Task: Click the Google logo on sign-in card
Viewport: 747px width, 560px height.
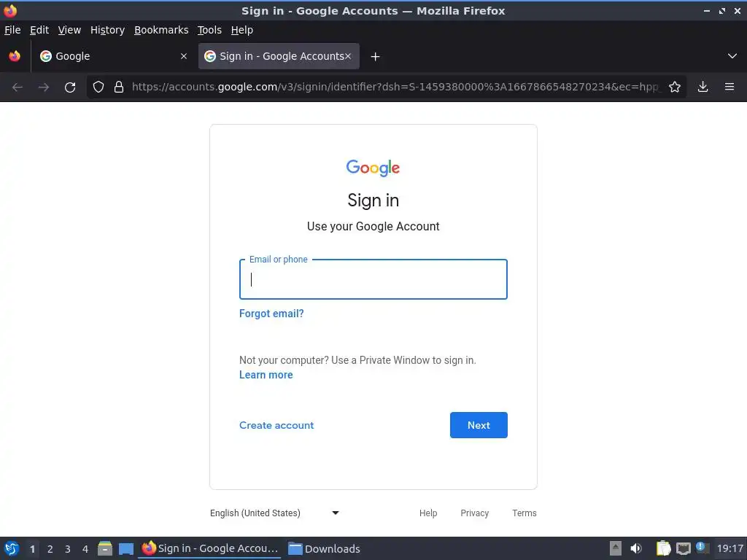Action: [373, 168]
